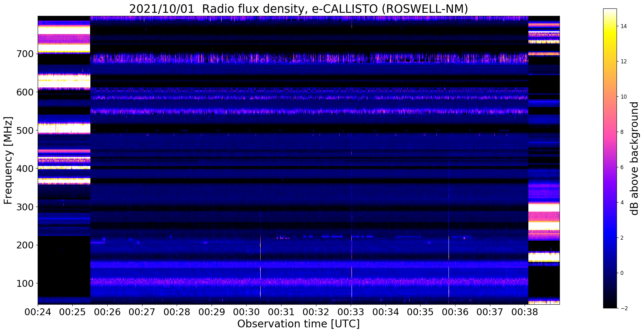This screenshot has height=333, width=644.
Task: Click the colorbar tick label 14
Action: click(624, 26)
